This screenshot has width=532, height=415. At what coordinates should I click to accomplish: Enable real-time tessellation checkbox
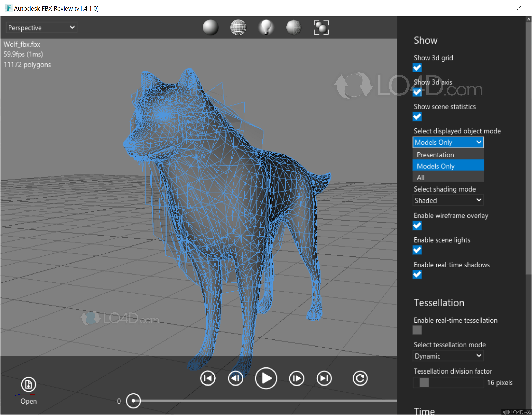coord(417,330)
